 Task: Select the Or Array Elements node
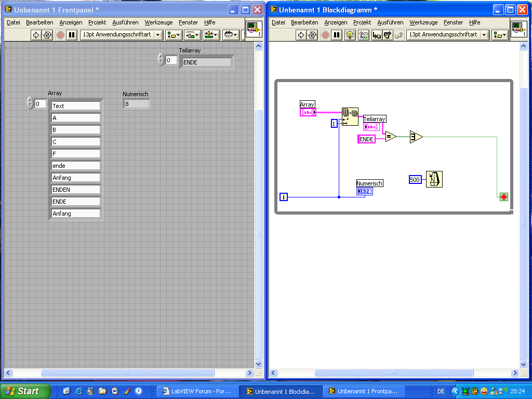(416, 137)
